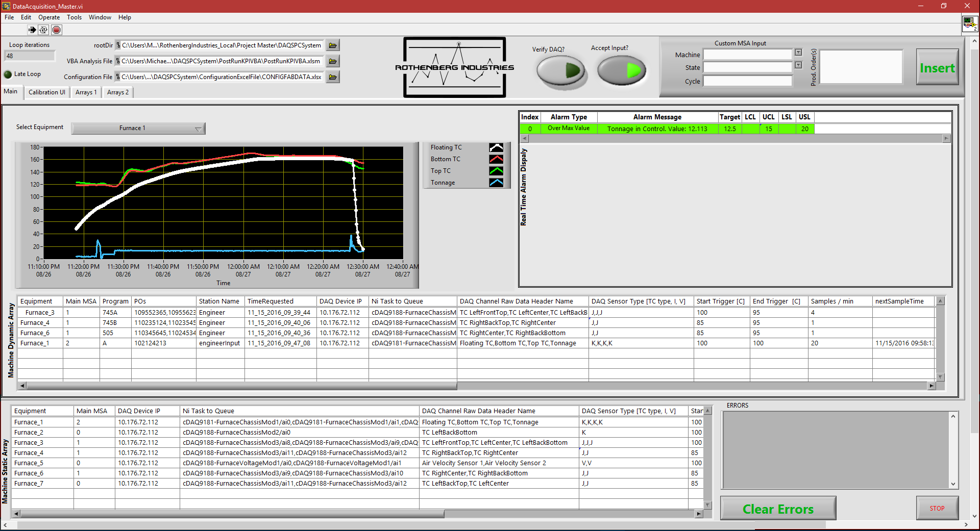This screenshot has height=531, width=980.
Task: Click Machine Static Array down scroll arrow
Action: coord(707,505)
